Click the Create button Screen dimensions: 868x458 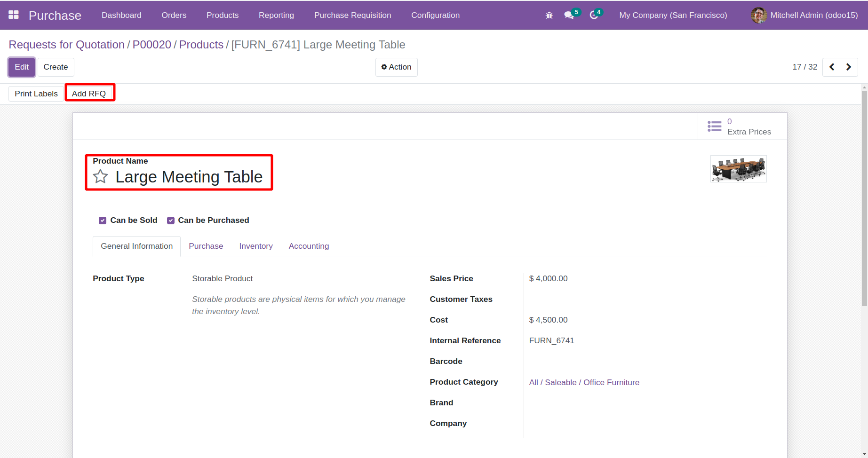(x=56, y=67)
